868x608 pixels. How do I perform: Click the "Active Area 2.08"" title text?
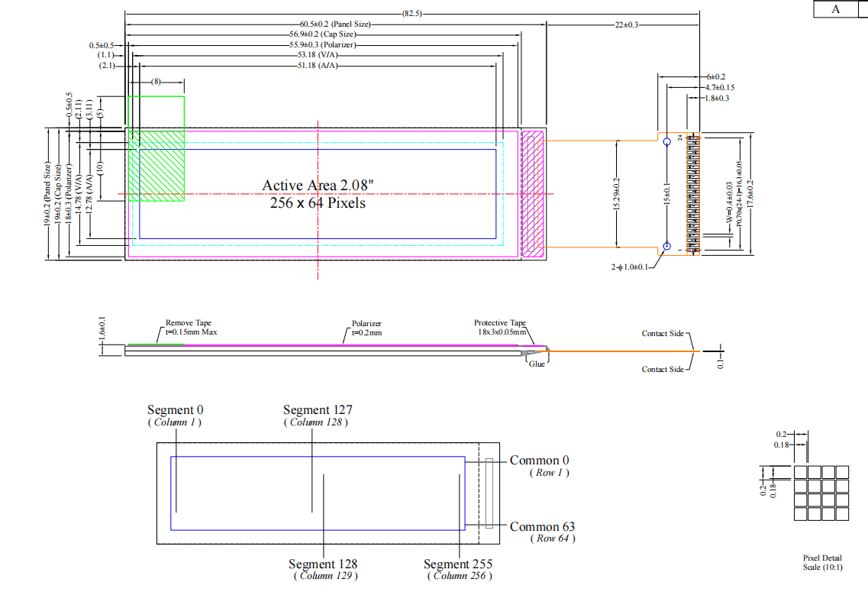(x=318, y=185)
